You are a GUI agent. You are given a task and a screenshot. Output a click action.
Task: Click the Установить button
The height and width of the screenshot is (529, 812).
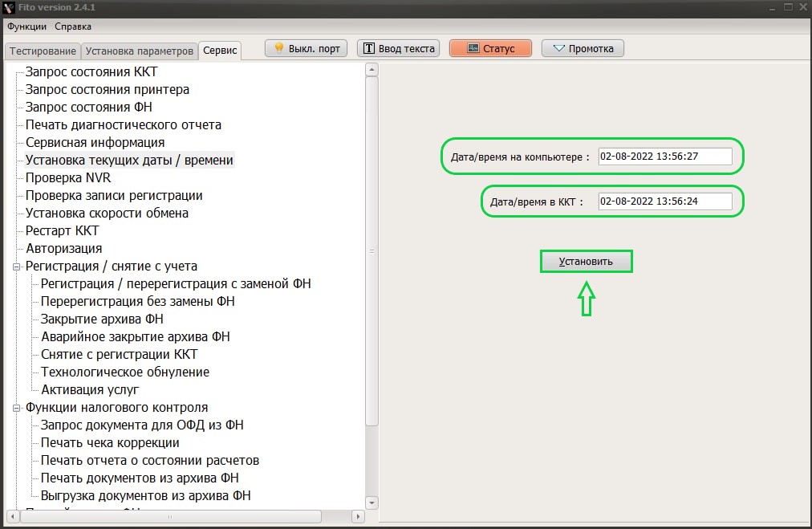coord(586,261)
